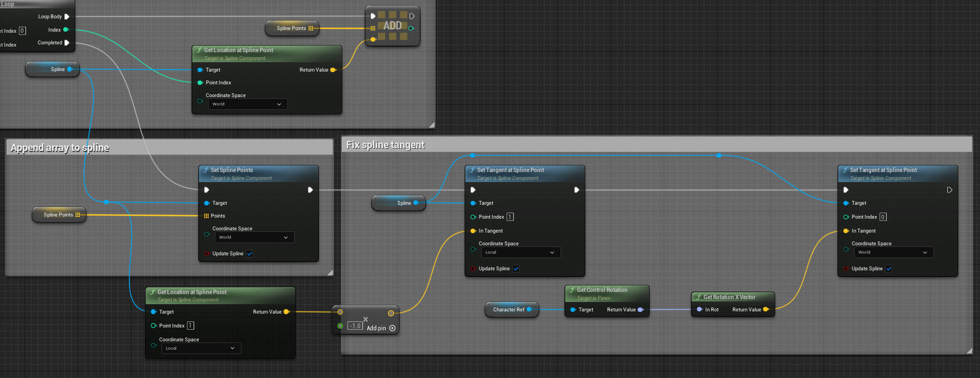Click the ADD node index output pin
The width and height of the screenshot is (980, 378).
(x=411, y=28)
